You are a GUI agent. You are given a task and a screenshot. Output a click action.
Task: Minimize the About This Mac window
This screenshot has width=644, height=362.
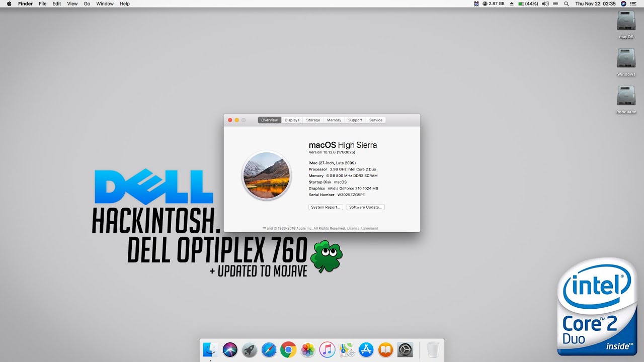pos(237,120)
